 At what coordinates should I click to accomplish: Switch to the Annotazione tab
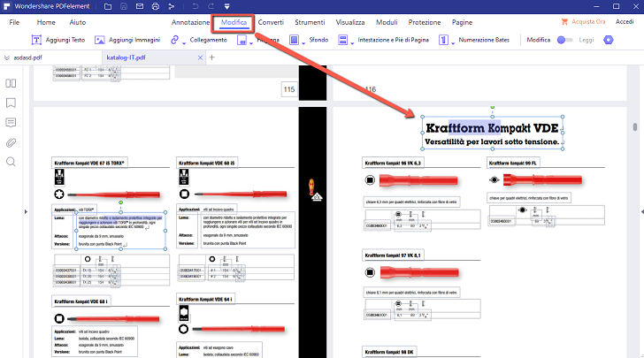tap(190, 22)
